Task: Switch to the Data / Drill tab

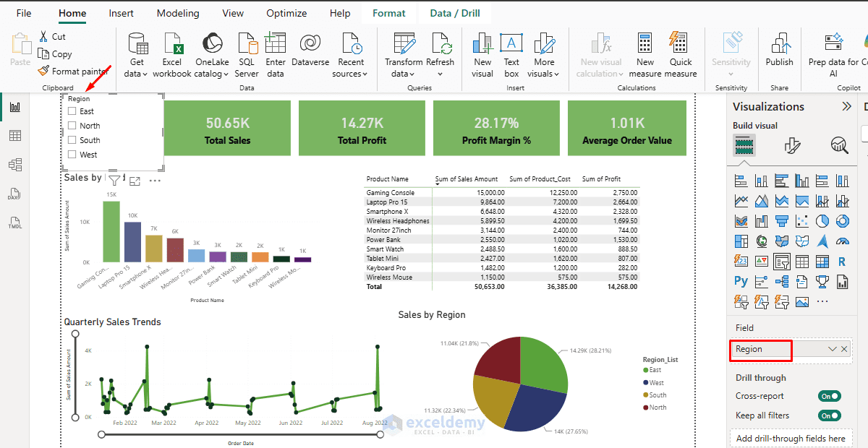Action: [x=454, y=13]
